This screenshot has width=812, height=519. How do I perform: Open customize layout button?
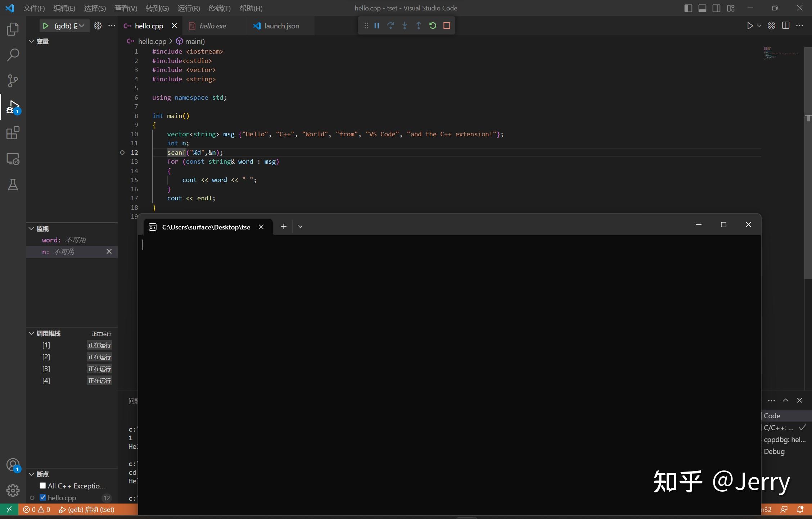tap(731, 8)
